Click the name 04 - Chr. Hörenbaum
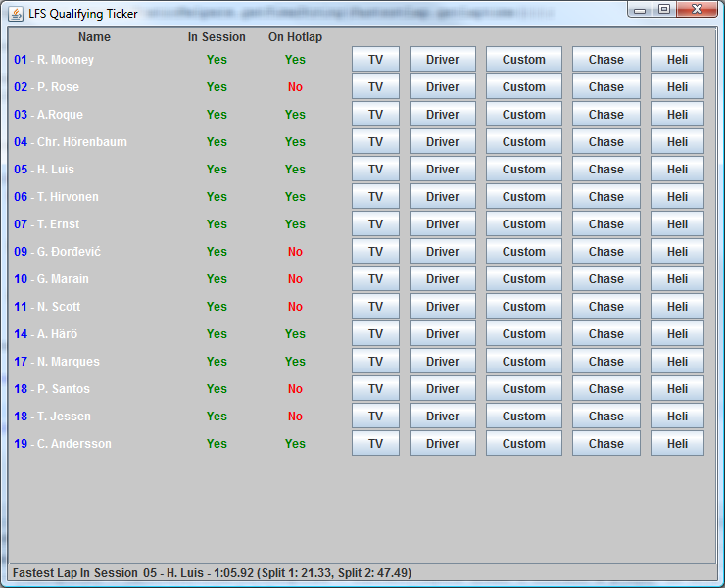 (x=71, y=141)
